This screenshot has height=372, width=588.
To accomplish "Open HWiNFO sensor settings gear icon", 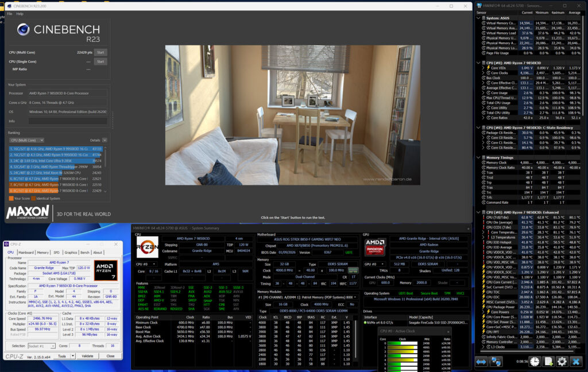I will (x=562, y=361).
